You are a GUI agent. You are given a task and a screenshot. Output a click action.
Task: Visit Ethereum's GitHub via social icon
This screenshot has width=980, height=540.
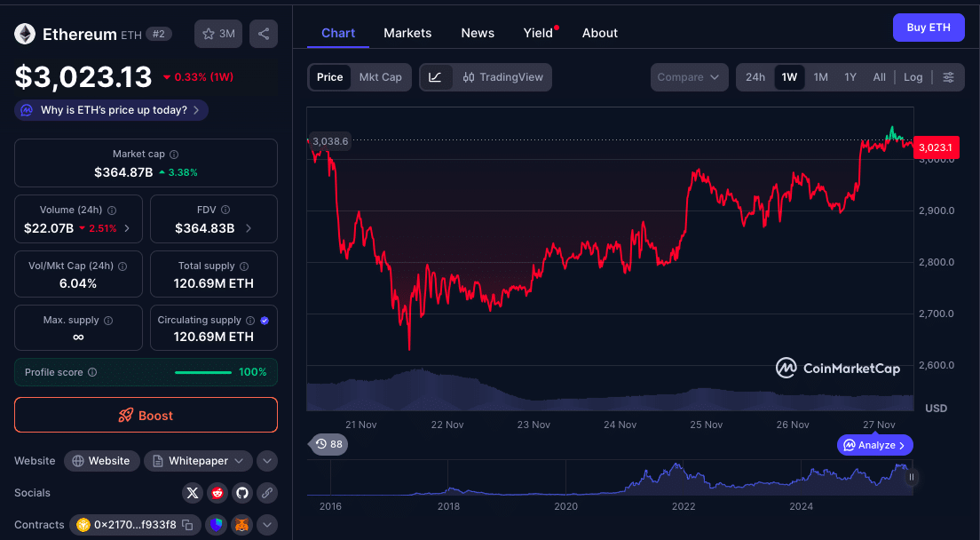tap(241, 493)
